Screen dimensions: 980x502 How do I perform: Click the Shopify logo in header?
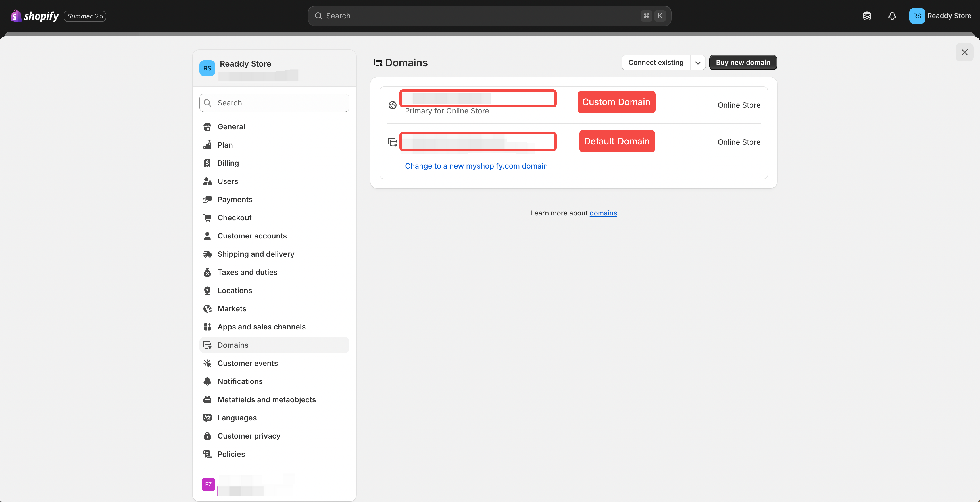35,16
